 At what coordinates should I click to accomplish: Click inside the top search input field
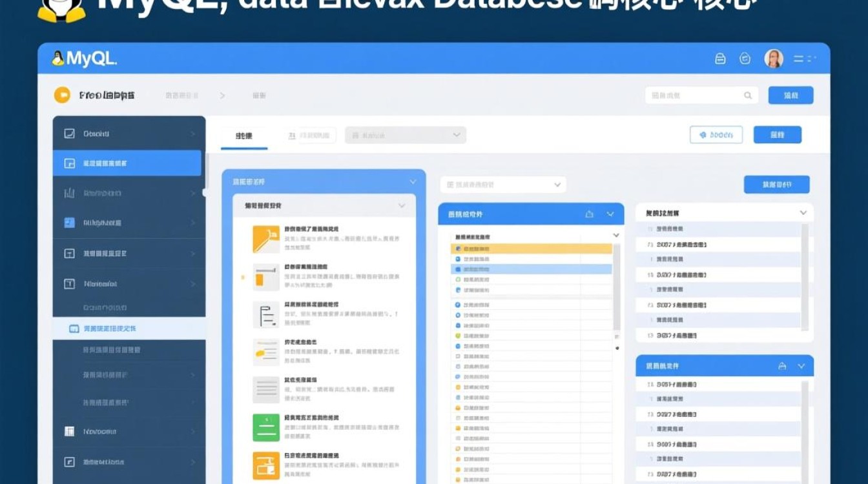694,96
